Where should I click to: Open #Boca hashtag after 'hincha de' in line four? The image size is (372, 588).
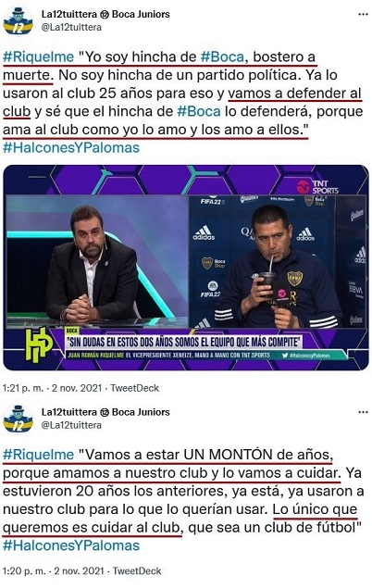[x=199, y=111]
